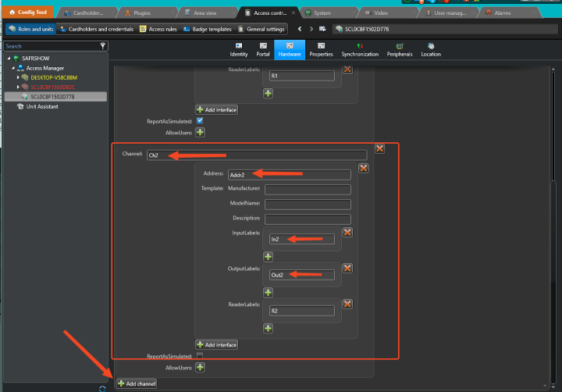Navigate forward with the right arrow
The height and width of the screenshot is (392, 562).
pos(311,29)
